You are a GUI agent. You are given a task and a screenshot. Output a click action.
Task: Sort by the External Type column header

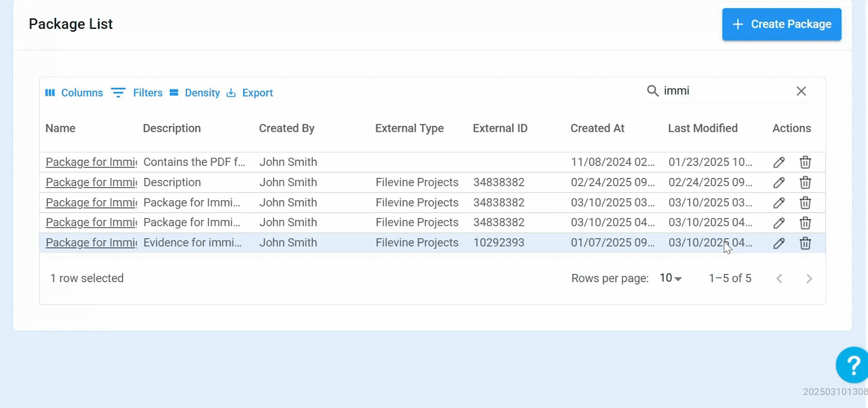410,129
